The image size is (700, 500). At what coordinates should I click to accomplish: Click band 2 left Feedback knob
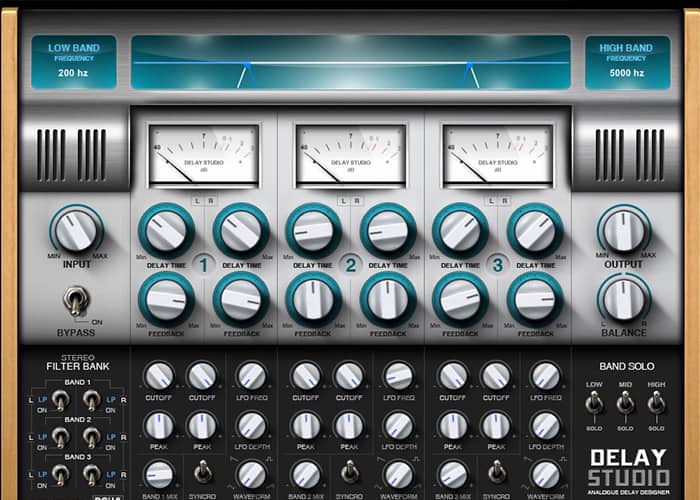313,300
